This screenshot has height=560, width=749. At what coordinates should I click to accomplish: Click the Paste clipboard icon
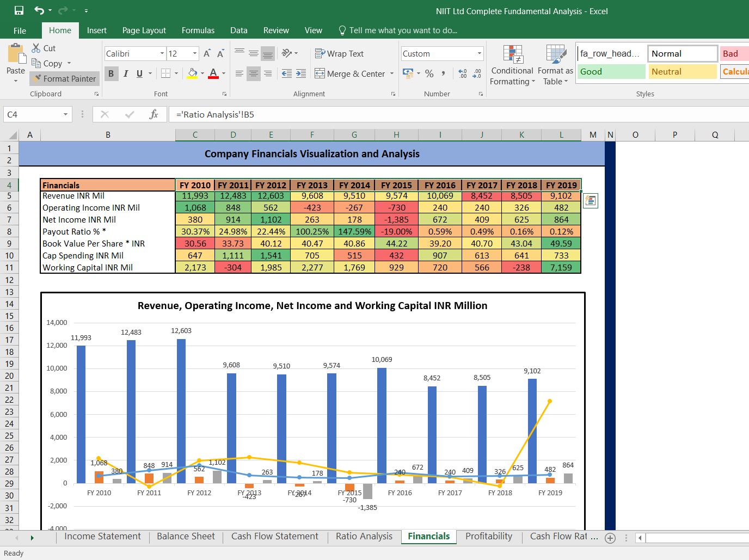point(16,54)
